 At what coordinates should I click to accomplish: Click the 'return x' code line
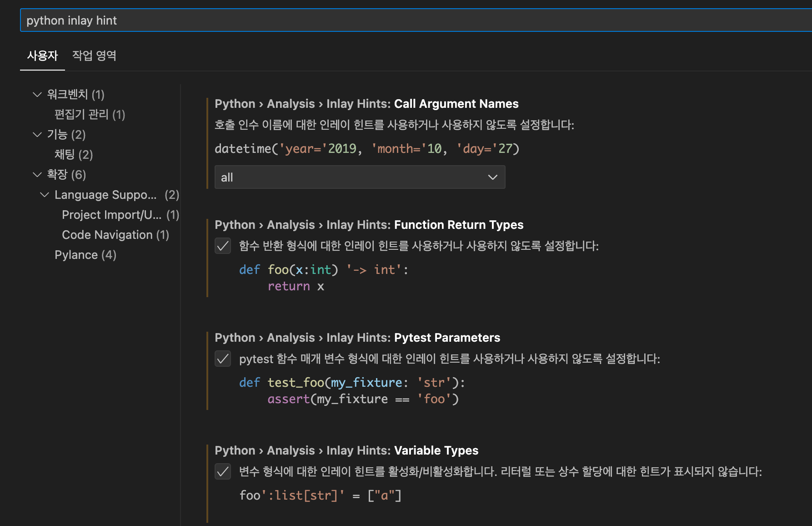[296, 286]
